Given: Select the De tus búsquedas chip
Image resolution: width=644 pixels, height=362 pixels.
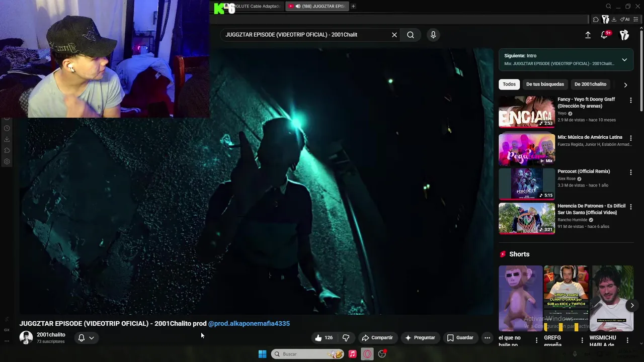Looking at the screenshot, I should tap(545, 84).
